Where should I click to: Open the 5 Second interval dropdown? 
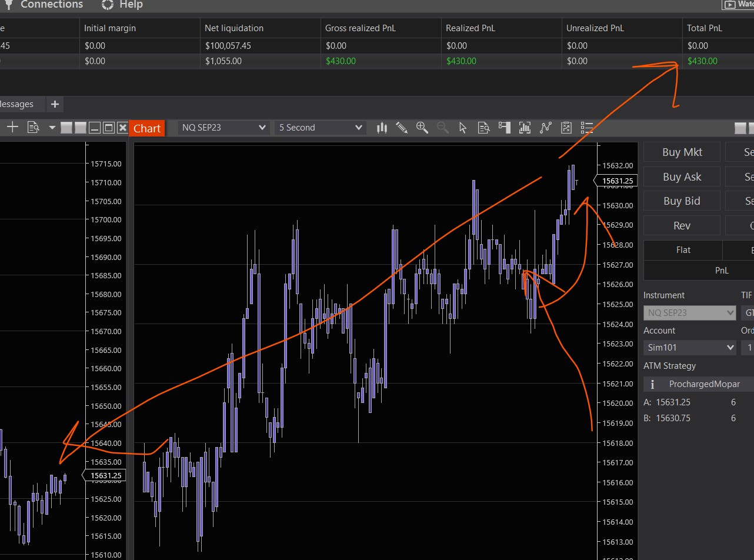[320, 128]
